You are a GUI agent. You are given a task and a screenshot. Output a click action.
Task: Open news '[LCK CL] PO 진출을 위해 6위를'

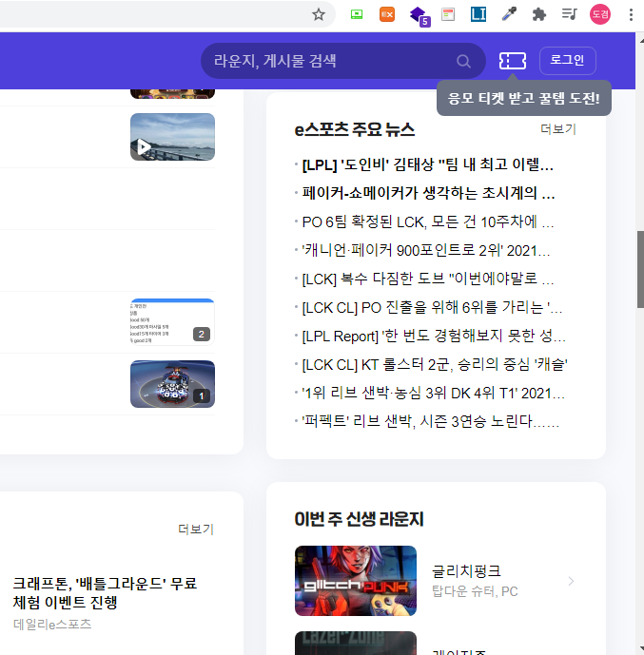[x=432, y=307]
